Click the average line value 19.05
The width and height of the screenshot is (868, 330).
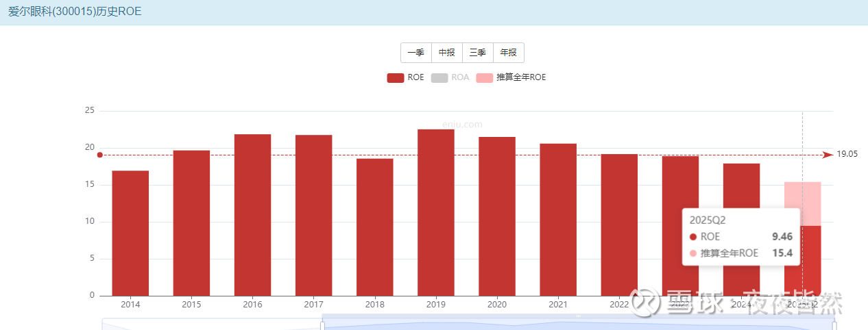tap(847, 154)
